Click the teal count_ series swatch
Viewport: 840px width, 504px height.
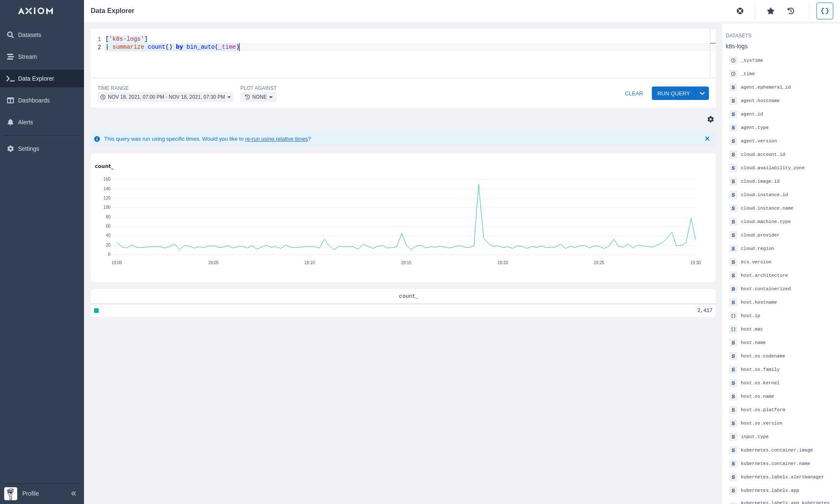pos(97,311)
